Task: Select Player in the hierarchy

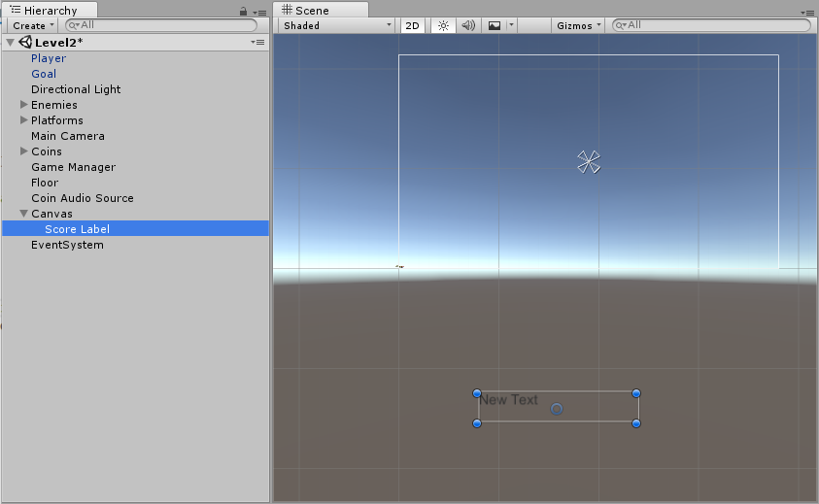Action: pos(49,58)
